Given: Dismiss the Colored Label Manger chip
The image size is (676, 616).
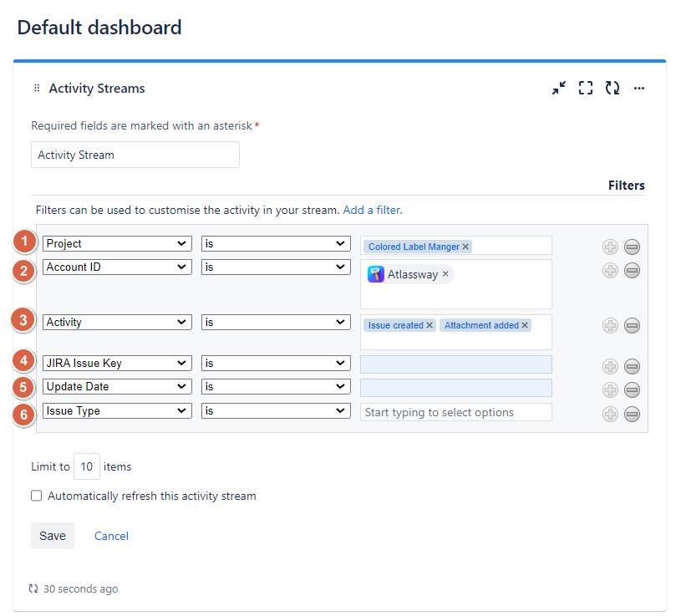Looking at the screenshot, I should click(x=465, y=246).
